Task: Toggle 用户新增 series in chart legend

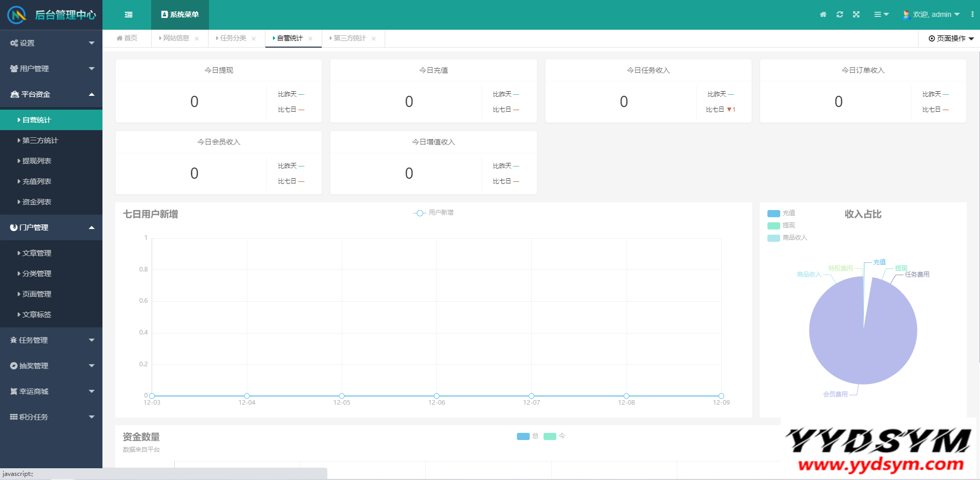Action: (433, 213)
